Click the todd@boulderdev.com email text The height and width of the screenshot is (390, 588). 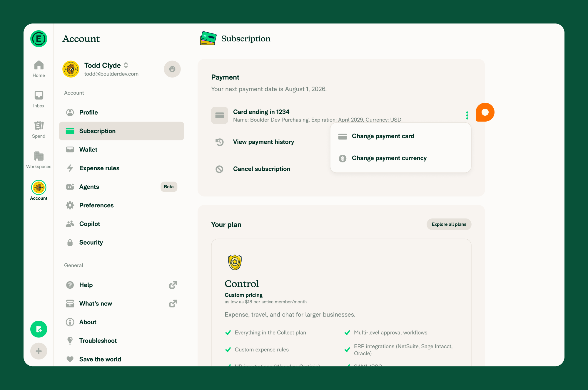point(111,74)
